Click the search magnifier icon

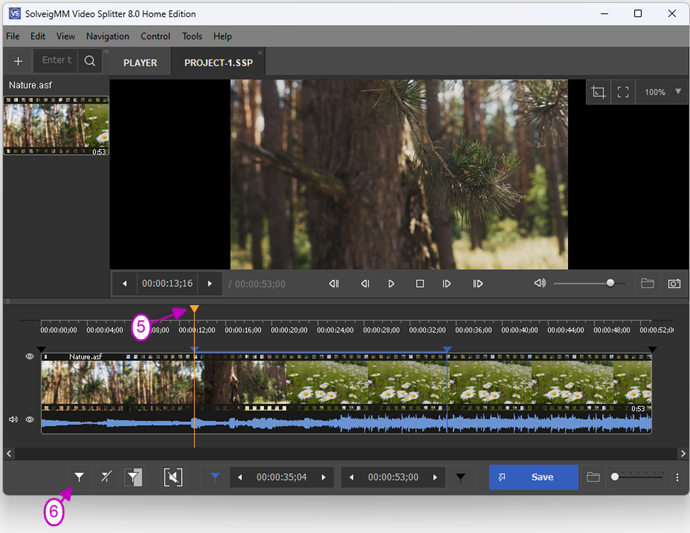click(90, 61)
